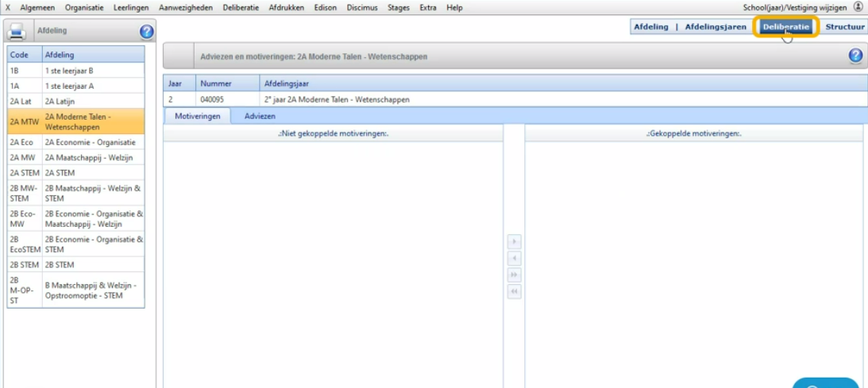This screenshot has height=388, width=868.
Task: Switch to the Adviezen tab
Action: click(x=260, y=116)
